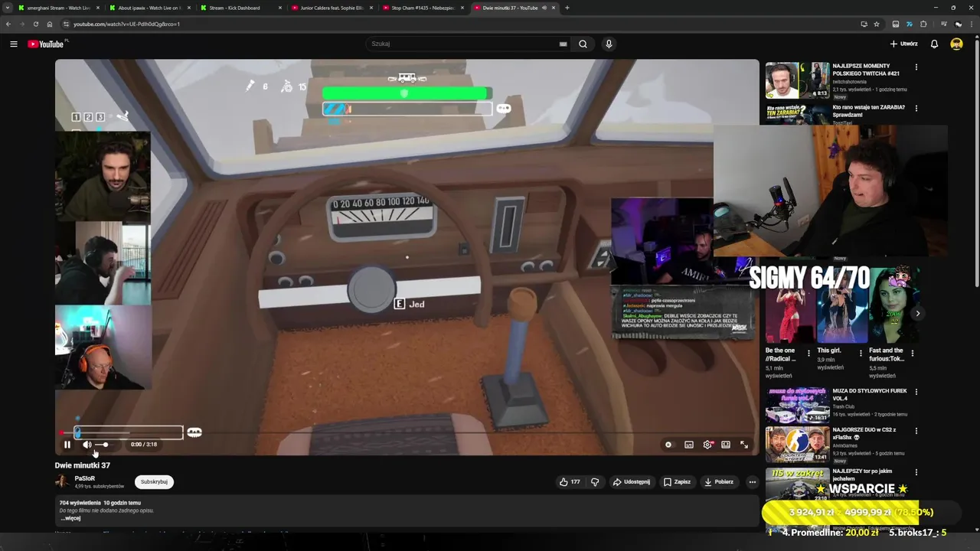Click the search magnifier button
980x551 pixels.
(x=583, y=44)
